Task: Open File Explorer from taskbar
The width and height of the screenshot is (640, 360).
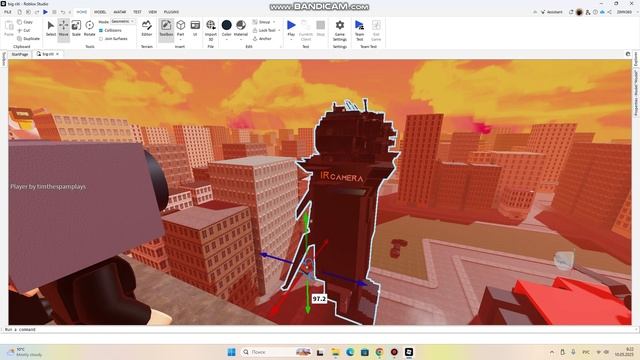Action: [335, 352]
